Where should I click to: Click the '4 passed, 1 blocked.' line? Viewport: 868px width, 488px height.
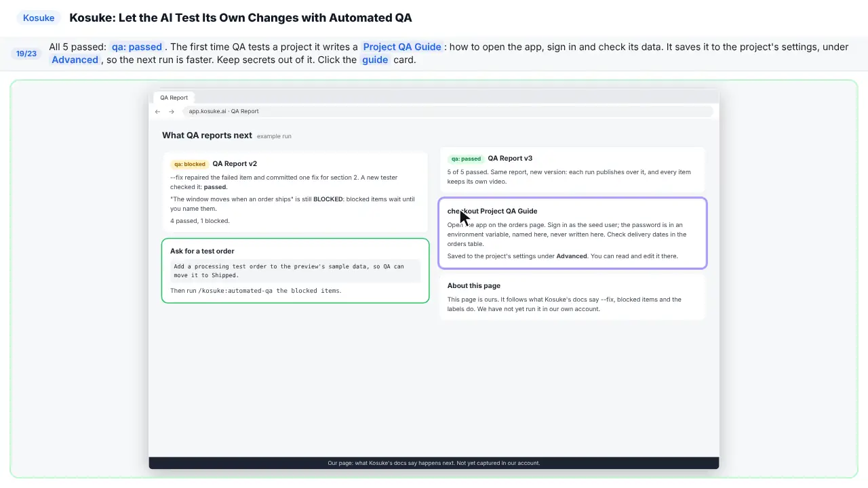[x=200, y=221]
